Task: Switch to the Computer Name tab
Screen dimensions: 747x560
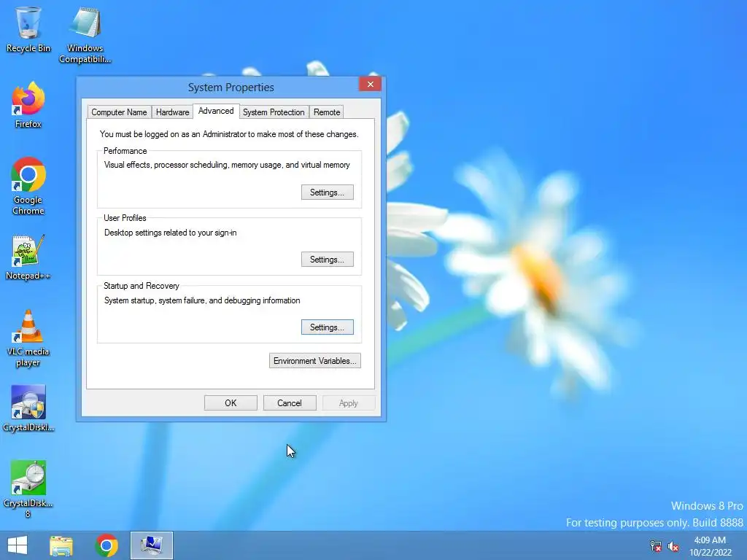Action: (x=119, y=112)
